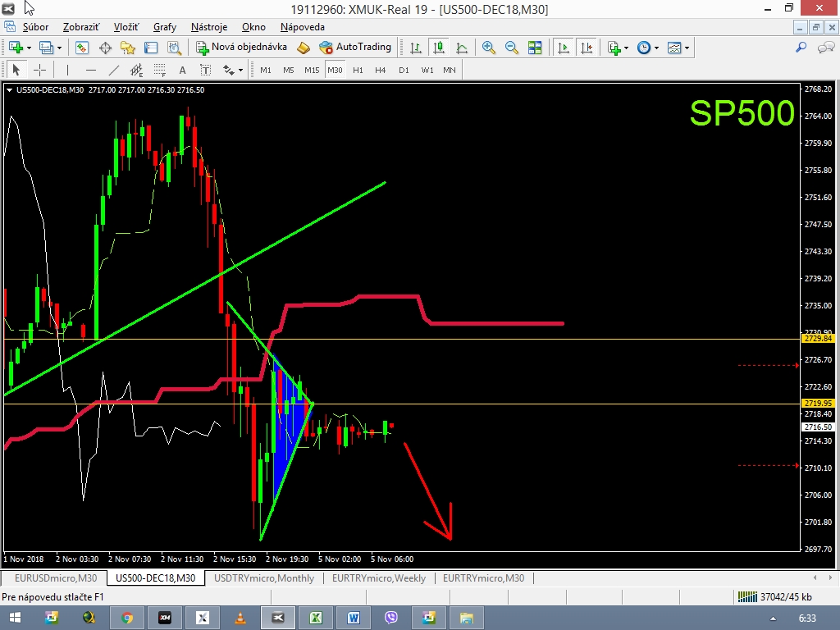Zoom out of the chart

click(x=511, y=47)
